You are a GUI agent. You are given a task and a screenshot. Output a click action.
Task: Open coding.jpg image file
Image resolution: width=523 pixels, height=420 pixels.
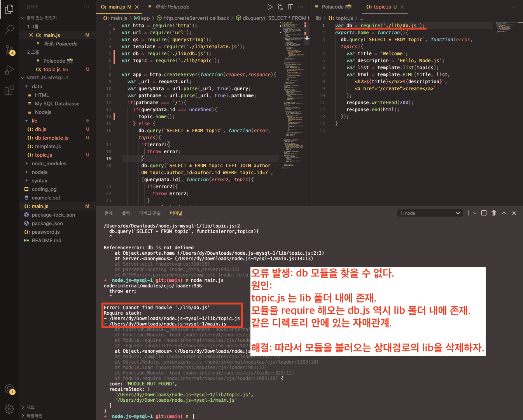(x=57, y=189)
